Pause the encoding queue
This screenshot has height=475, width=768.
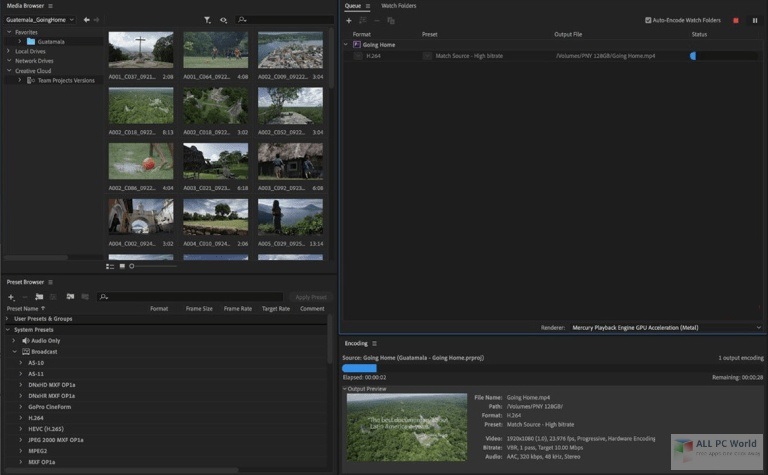point(753,20)
